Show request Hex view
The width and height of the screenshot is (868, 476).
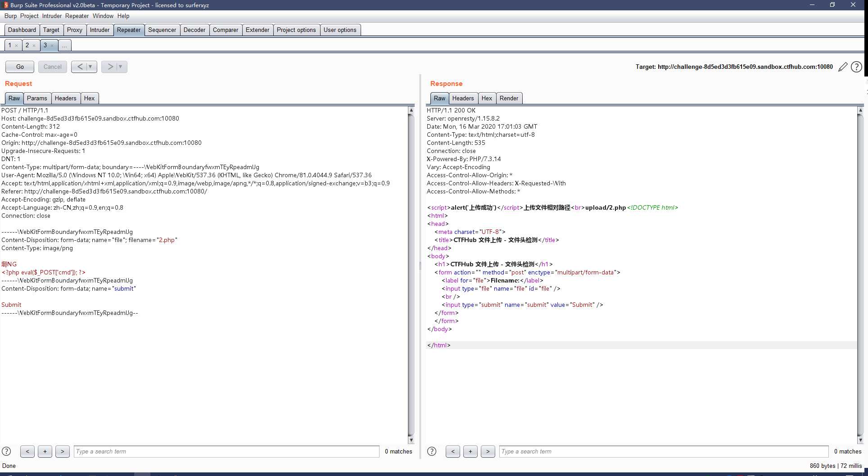(90, 98)
